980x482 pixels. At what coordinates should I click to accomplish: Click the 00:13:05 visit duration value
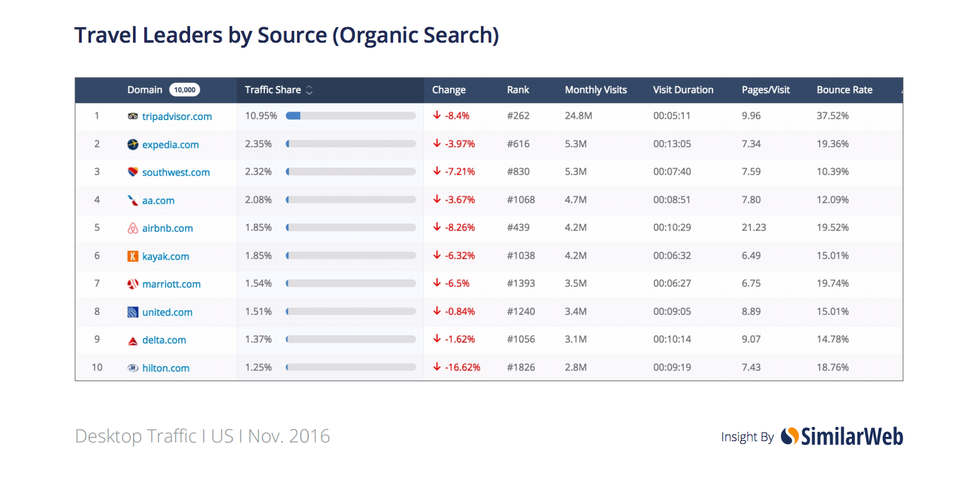(672, 144)
